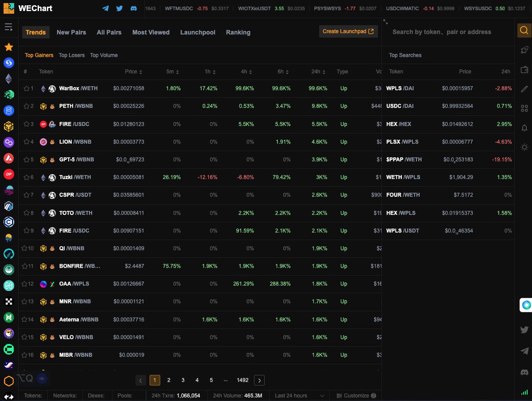The width and height of the screenshot is (532, 401).
Task: Open the header Telegram link icon
Action: pos(106,8)
